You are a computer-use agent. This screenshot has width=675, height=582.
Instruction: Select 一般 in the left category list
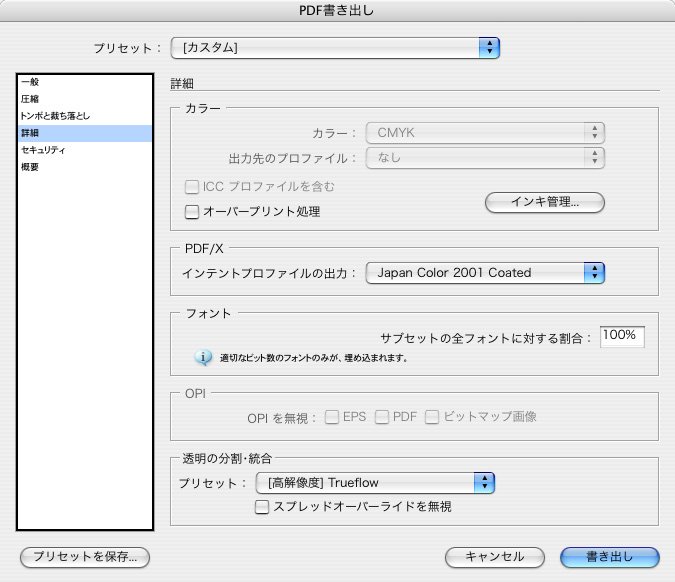[x=85, y=82]
